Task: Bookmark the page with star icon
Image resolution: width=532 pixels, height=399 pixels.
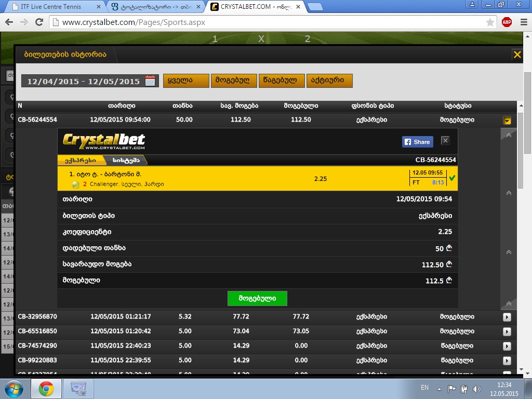Action: coord(490,22)
